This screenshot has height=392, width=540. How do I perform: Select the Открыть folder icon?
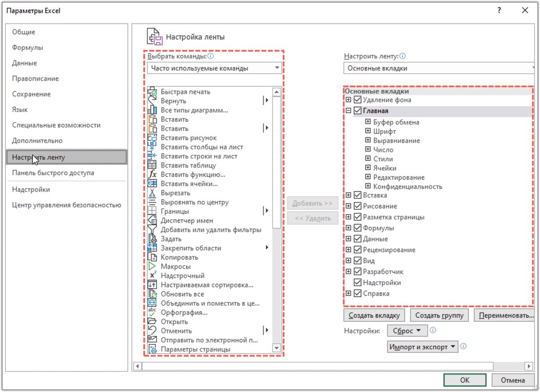point(152,322)
